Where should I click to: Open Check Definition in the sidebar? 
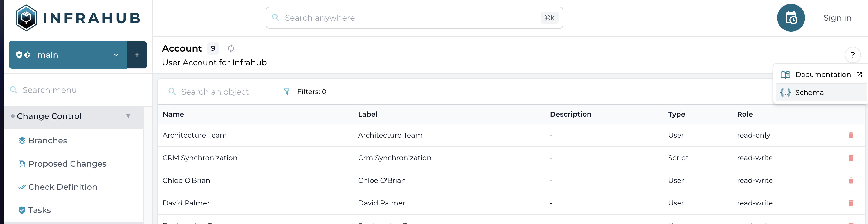(63, 187)
